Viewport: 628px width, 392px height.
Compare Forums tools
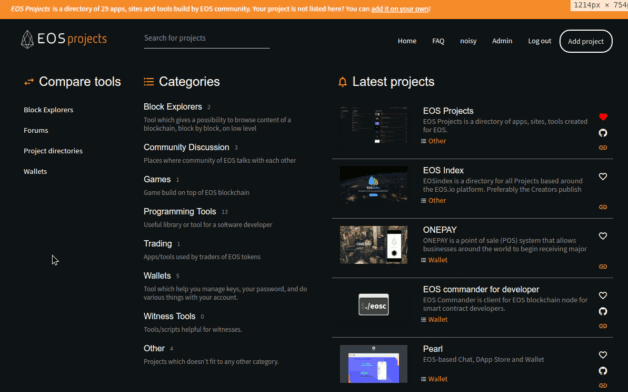[36, 130]
